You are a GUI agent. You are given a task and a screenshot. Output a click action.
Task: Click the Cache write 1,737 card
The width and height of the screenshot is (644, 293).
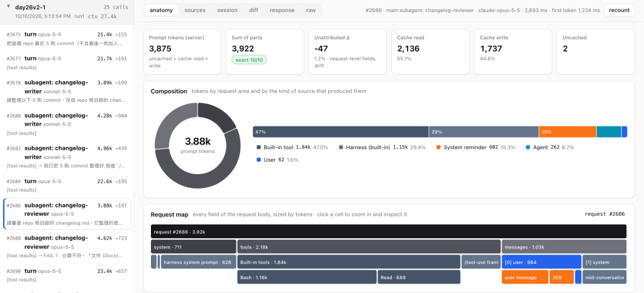point(513,52)
